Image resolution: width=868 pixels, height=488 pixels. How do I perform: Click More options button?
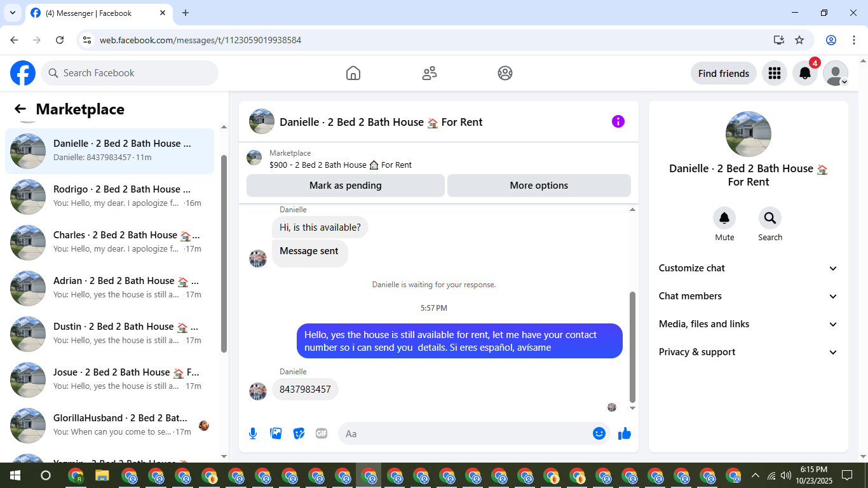pyautogui.click(x=539, y=186)
